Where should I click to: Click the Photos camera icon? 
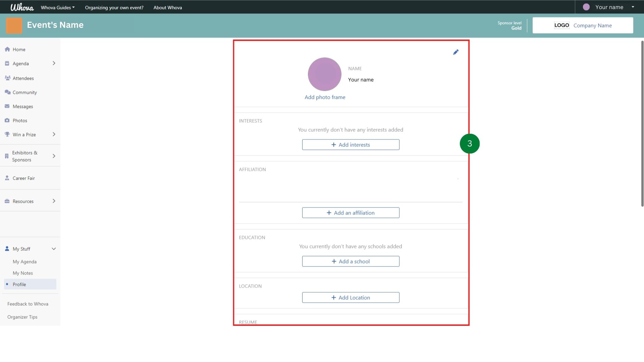[7, 120]
